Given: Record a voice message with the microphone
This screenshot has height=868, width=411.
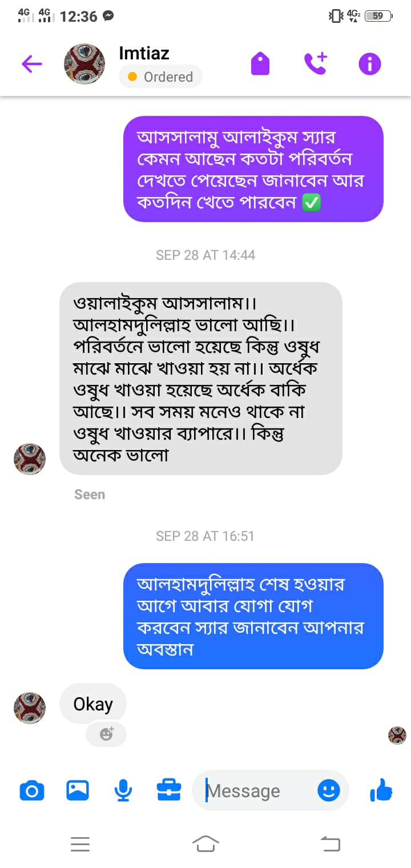Looking at the screenshot, I should coord(123,790).
